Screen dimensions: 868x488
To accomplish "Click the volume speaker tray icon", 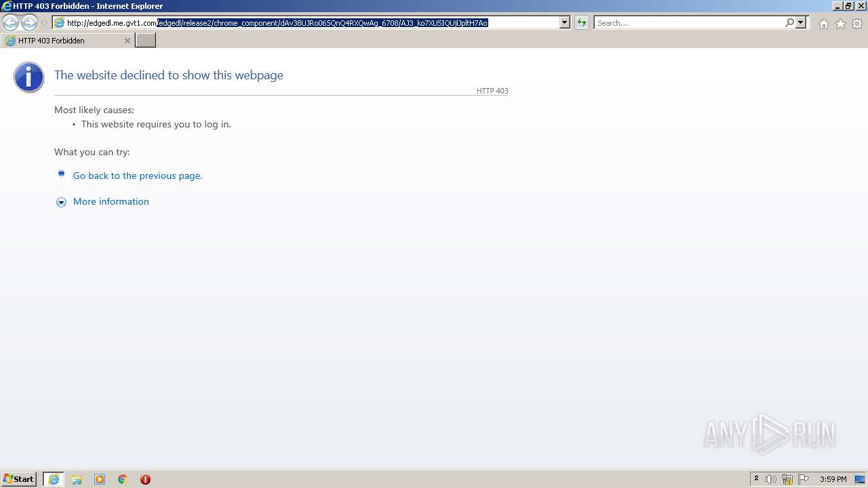I will pyautogui.click(x=771, y=479).
